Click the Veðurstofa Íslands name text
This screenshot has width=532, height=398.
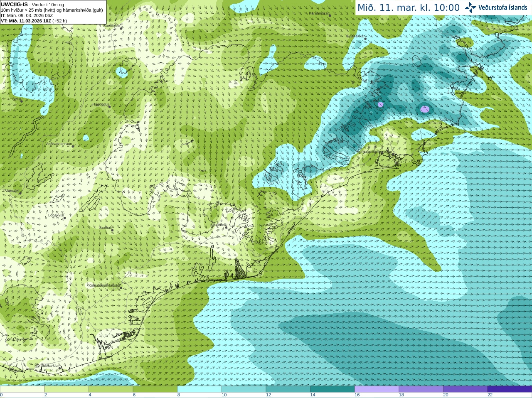tap(503, 7)
